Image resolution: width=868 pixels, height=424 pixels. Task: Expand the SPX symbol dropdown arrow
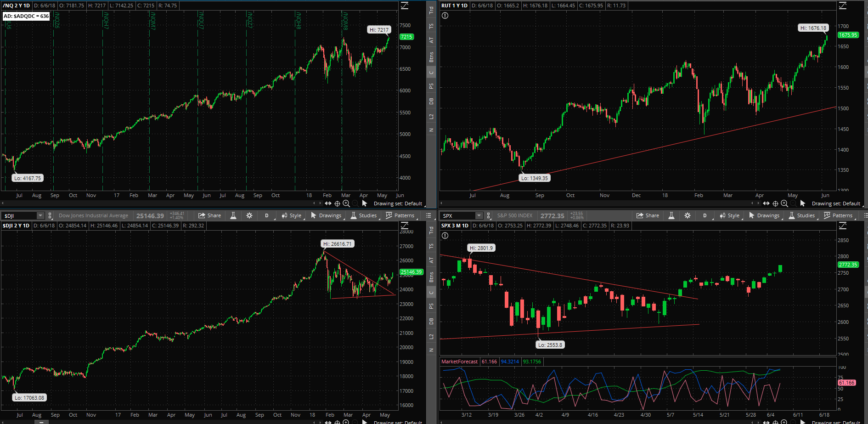479,215
